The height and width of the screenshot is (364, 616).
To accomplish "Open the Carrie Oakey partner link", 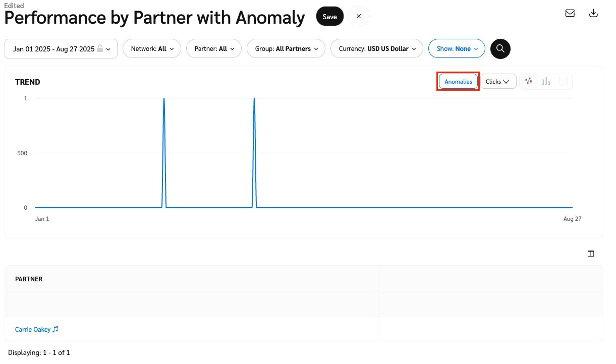I will (x=33, y=330).
